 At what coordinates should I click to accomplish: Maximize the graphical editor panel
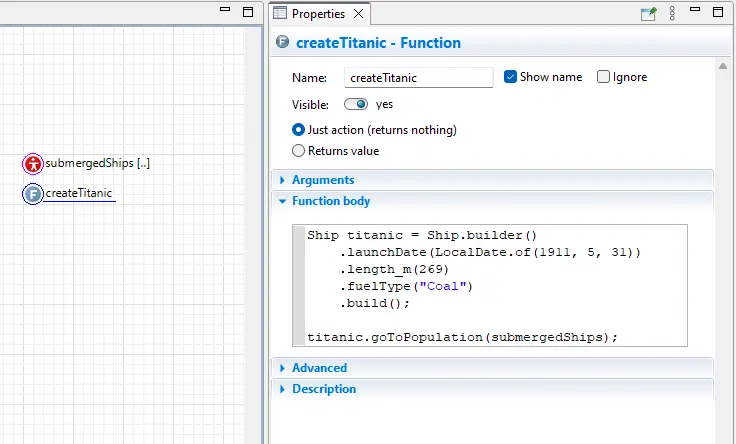tap(248, 12)
